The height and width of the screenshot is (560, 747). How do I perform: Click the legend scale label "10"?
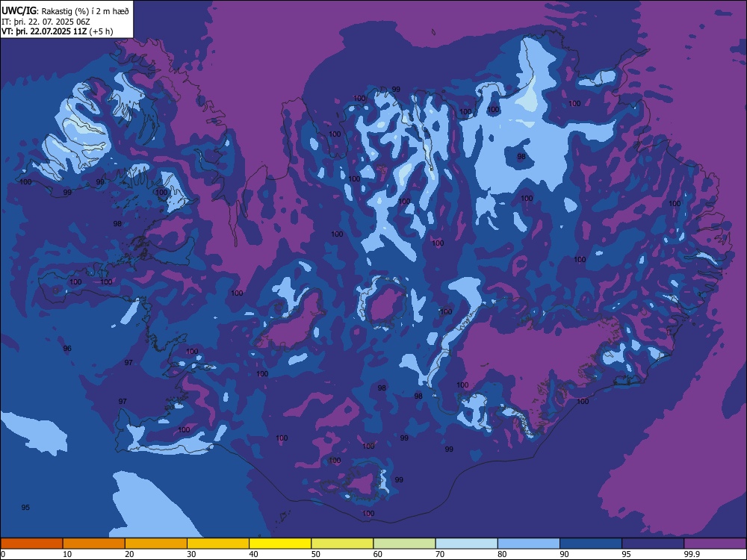point(67,554)
